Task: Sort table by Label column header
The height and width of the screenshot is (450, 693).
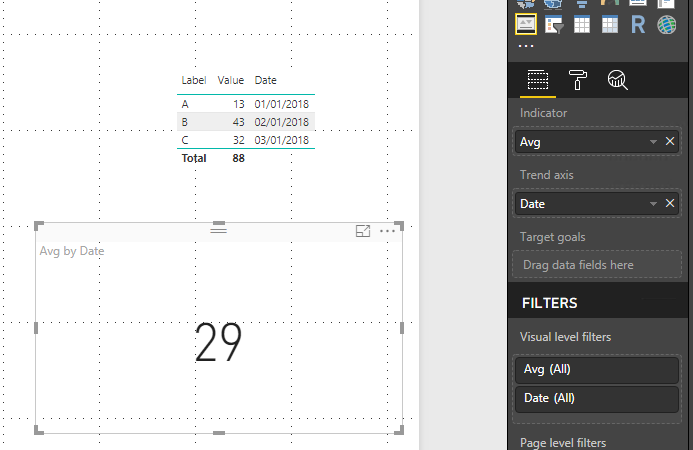Action: (194, 80)
